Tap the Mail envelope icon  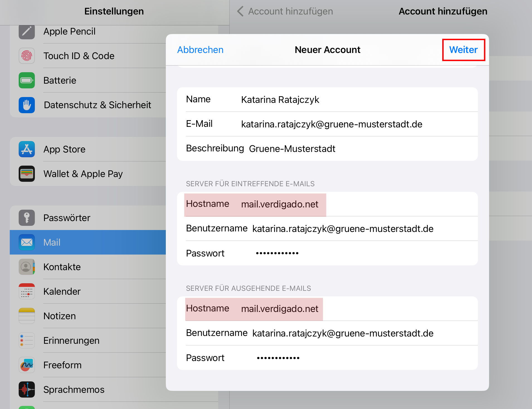tap(27, 242)
